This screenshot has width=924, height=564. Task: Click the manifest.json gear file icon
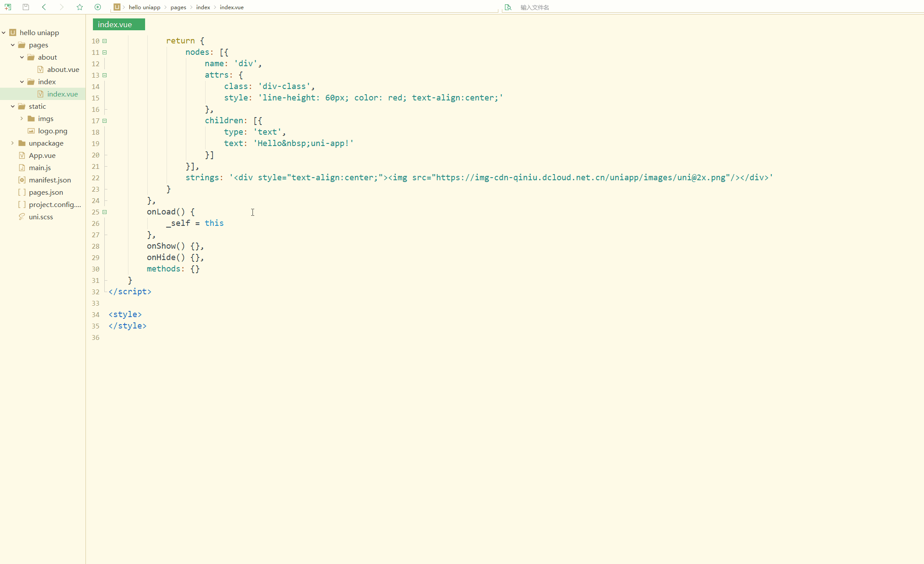click(22, 180)
